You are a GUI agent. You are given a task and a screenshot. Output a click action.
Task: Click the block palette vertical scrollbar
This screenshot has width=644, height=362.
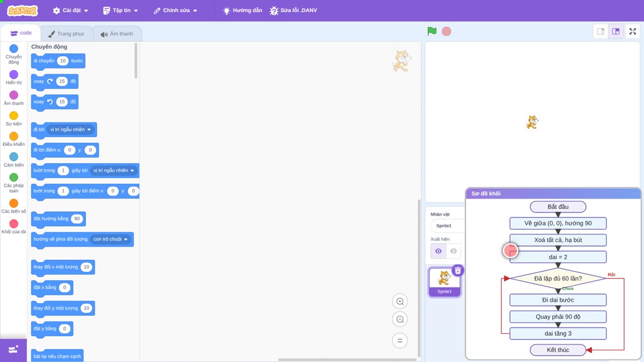pos(136,61)
